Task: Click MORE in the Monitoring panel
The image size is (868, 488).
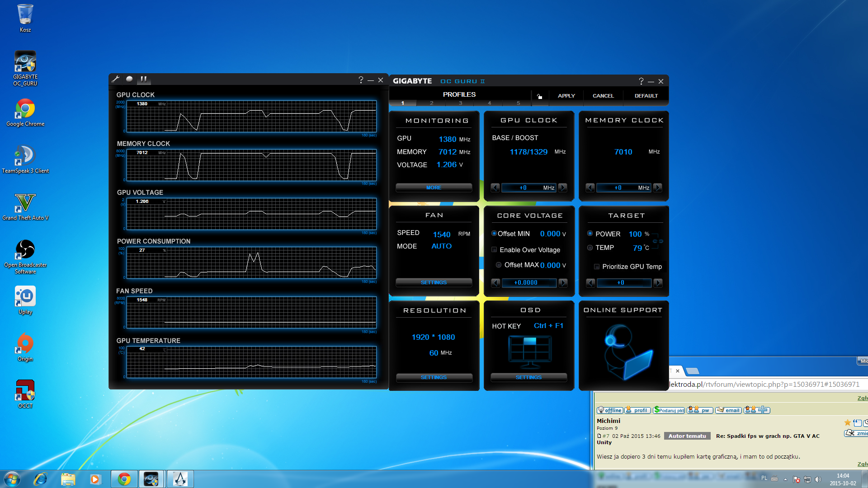Action: [x=434, y=188]
